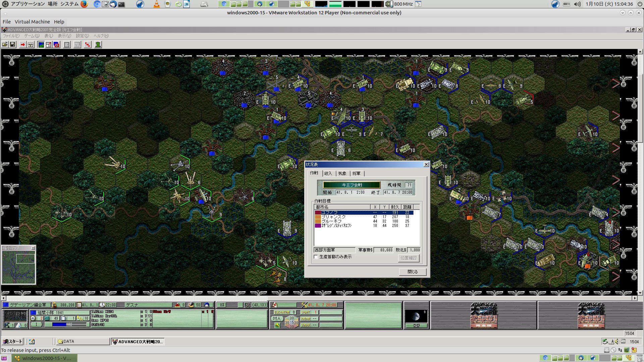The height and width of the screenshot is (362, 644).
Task: Open the grid table toolbar icon
Action: [x=67, y=45]
